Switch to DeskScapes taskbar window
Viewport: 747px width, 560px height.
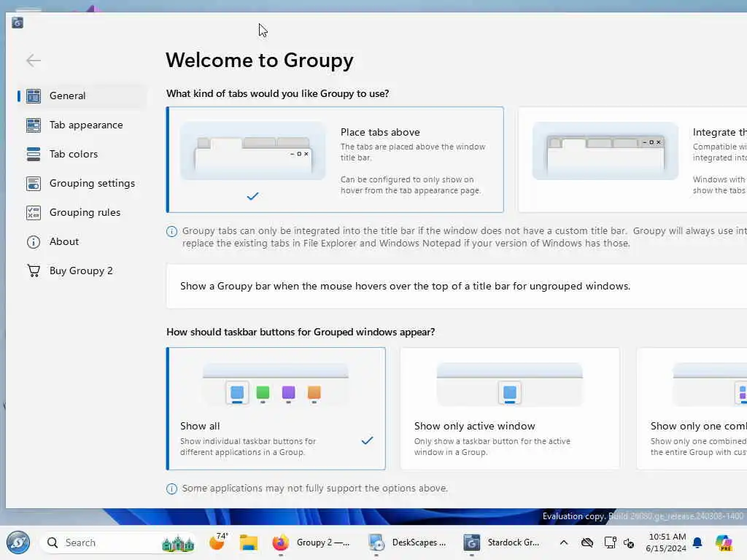point(408,542)
